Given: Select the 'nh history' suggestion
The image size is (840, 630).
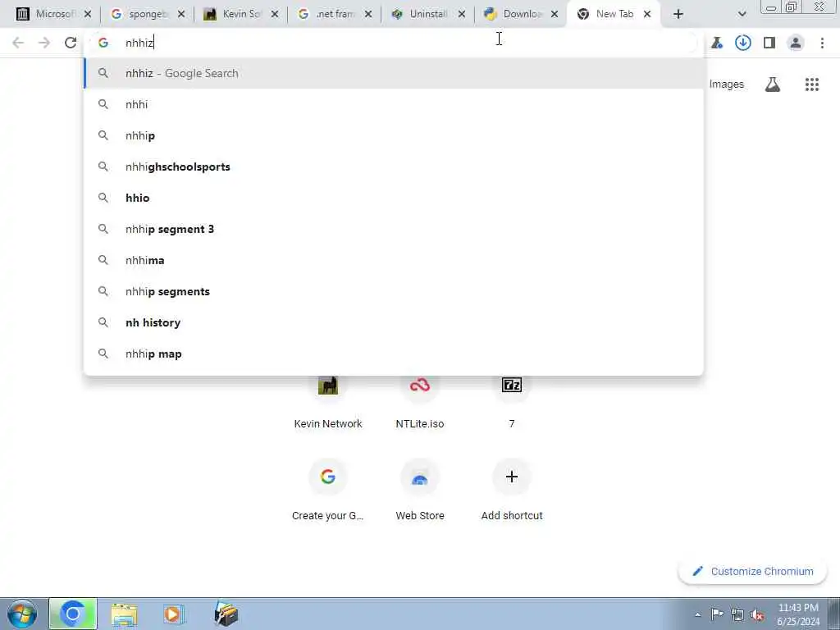Looking at the screenshot, I should coord(394,322).
